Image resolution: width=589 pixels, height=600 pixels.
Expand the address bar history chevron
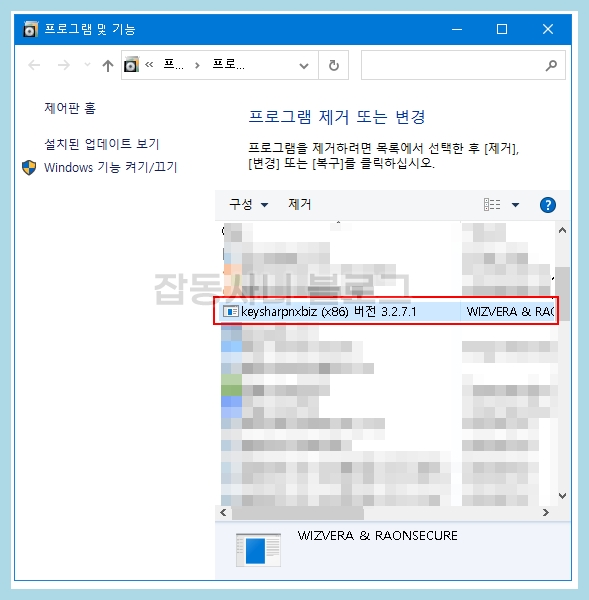pos(304,66)
